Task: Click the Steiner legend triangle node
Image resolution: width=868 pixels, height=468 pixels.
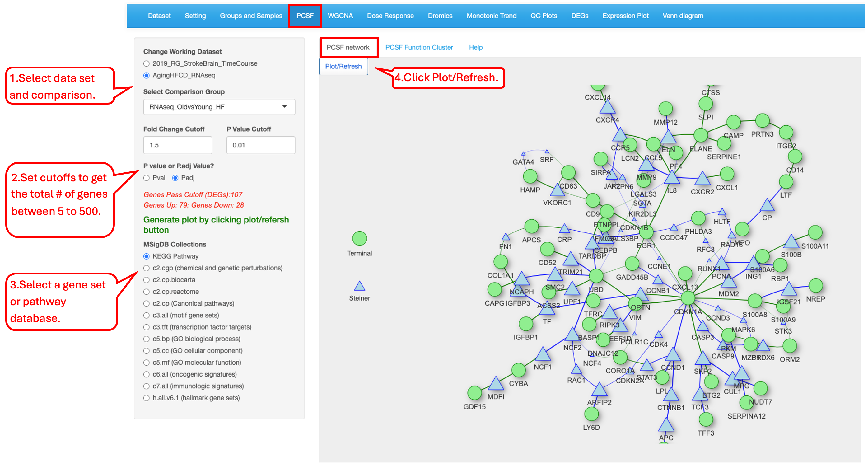Action: click(359, 286)
